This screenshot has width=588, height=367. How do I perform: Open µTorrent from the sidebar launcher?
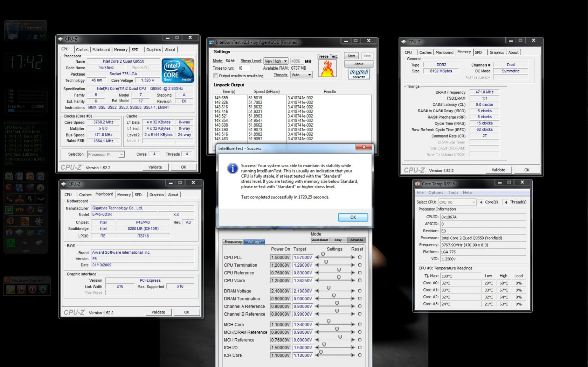(x=9, y=210)
